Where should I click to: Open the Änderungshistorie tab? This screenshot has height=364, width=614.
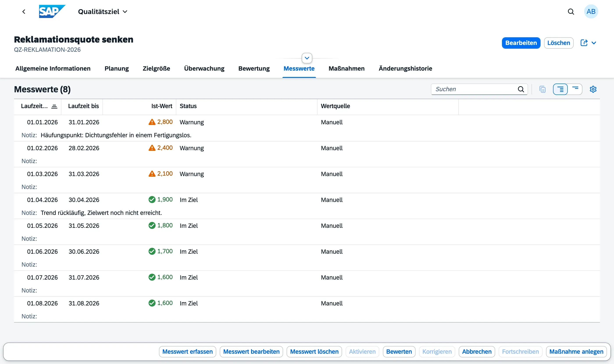(x=405, y=68)
